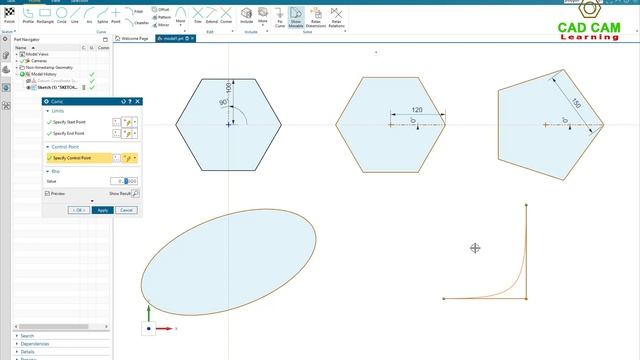
Task: Collapse the Rho section
Action: (x=48, y=171)
